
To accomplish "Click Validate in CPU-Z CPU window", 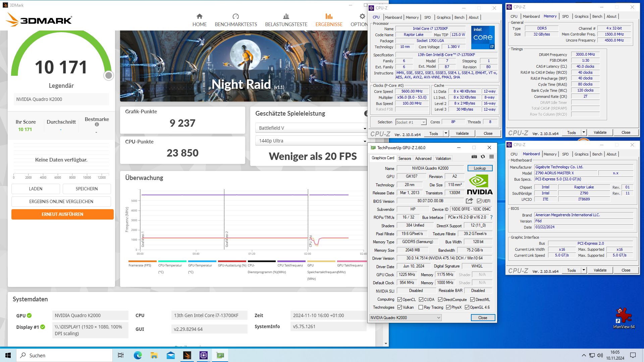I will point(462,133).
